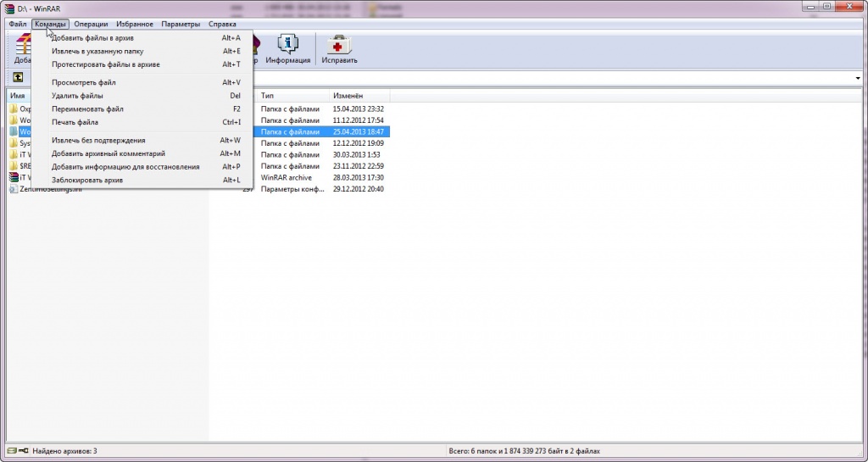Screen dimensions: 868x462
Task: Click the date 30.03.2013 1:53
Action: (x=356, y=154)
